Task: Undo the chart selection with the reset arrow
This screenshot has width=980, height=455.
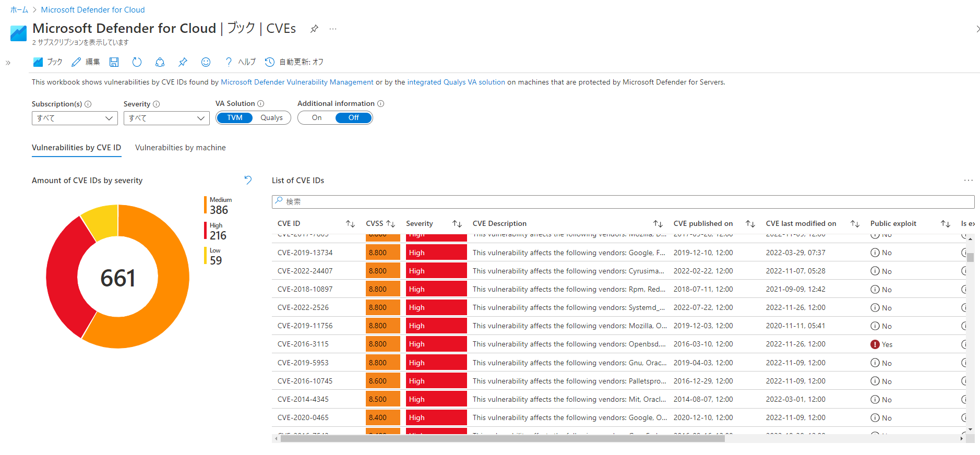Action: pyautogui.click(x=248, y=180)
